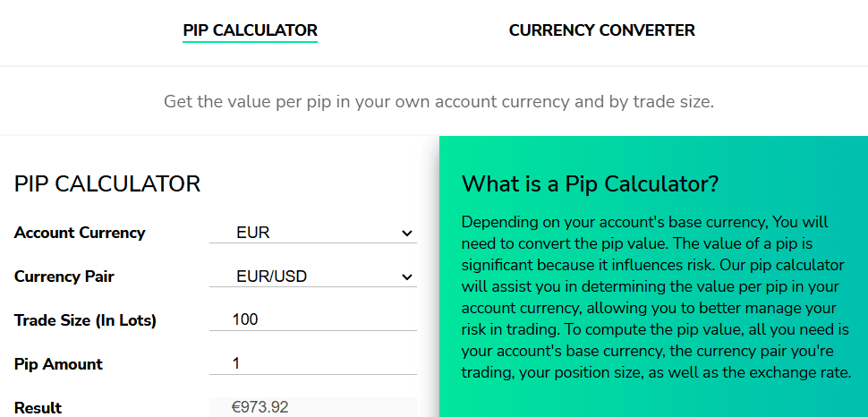Click the PIP CALCULATOR form heading
The width and height of the screenshot is (868, 417).
click(107, 184)
